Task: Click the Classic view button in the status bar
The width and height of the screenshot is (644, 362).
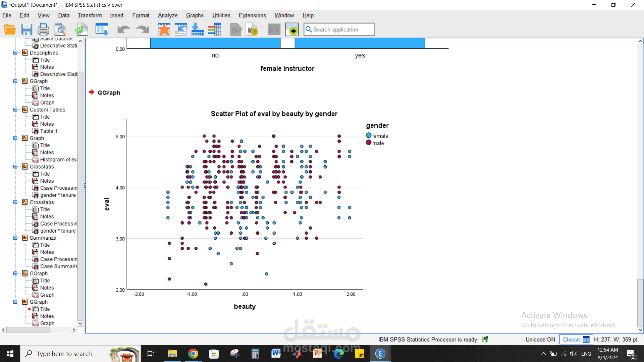Action: (576, 339)
